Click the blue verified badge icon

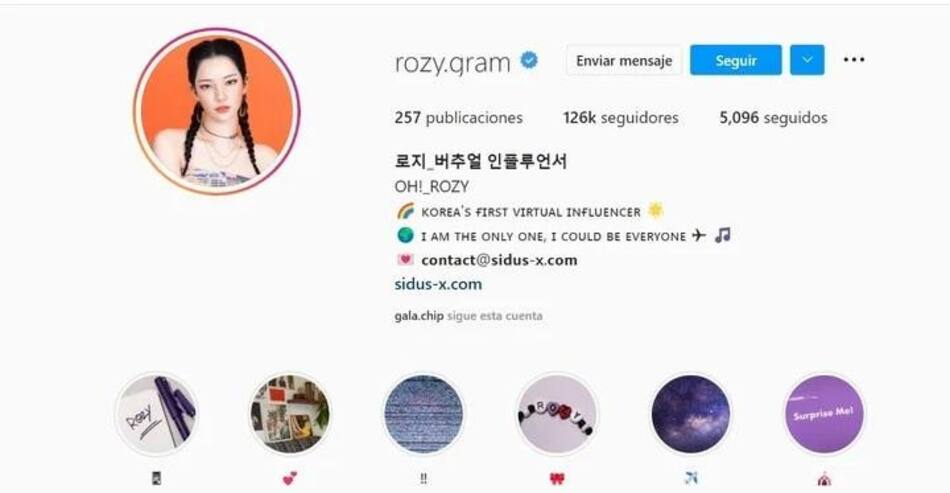point(529,61)
